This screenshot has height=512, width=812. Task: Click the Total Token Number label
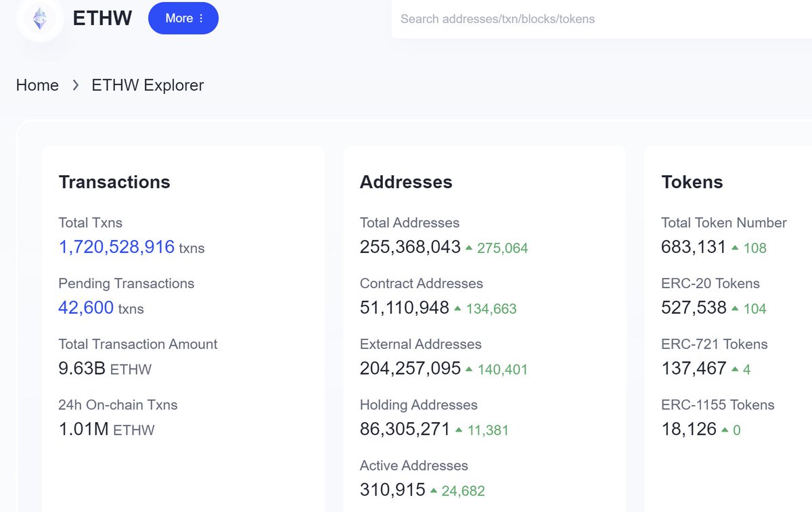pos(724,223)
